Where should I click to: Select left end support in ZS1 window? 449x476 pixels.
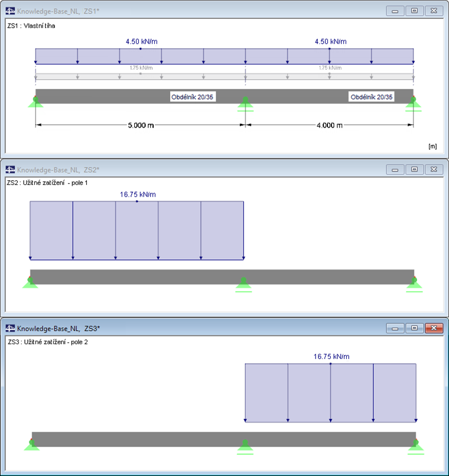click(x=35, y=102)
